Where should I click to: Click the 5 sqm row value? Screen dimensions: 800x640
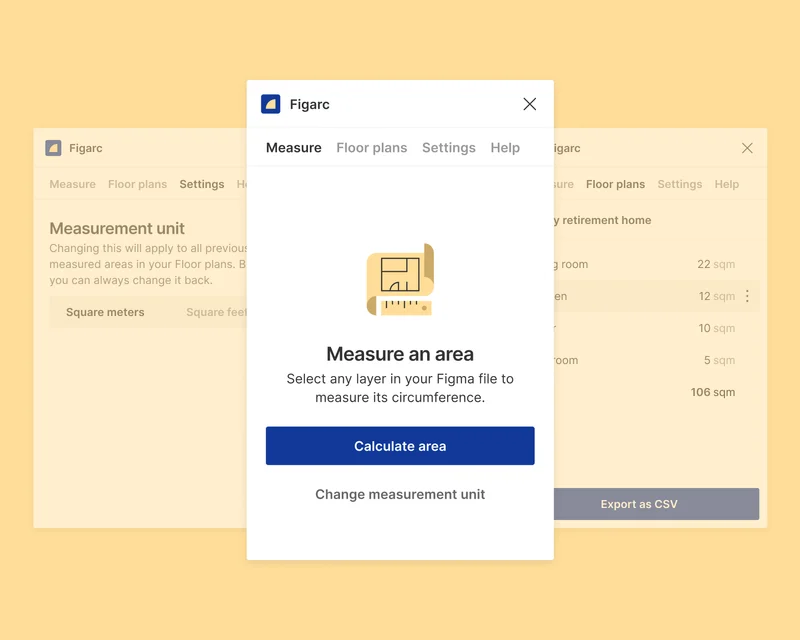pyautogui.click(x=719, y=360)
